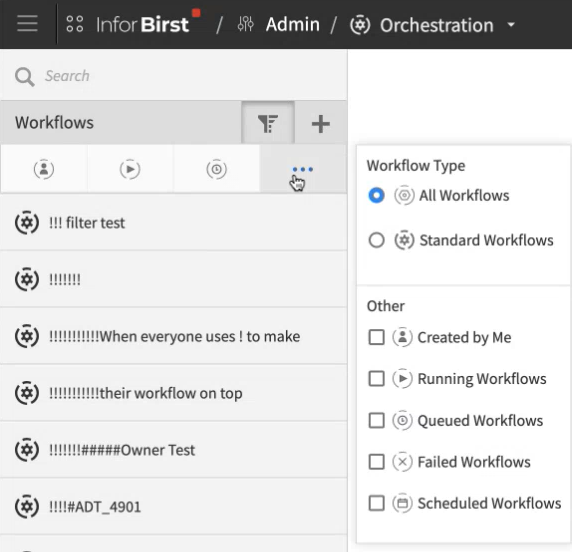The height and width of the screenshot is (552, 572).
Task: Click the Running Workflows play icon in panel
Action: pos(402,379)
